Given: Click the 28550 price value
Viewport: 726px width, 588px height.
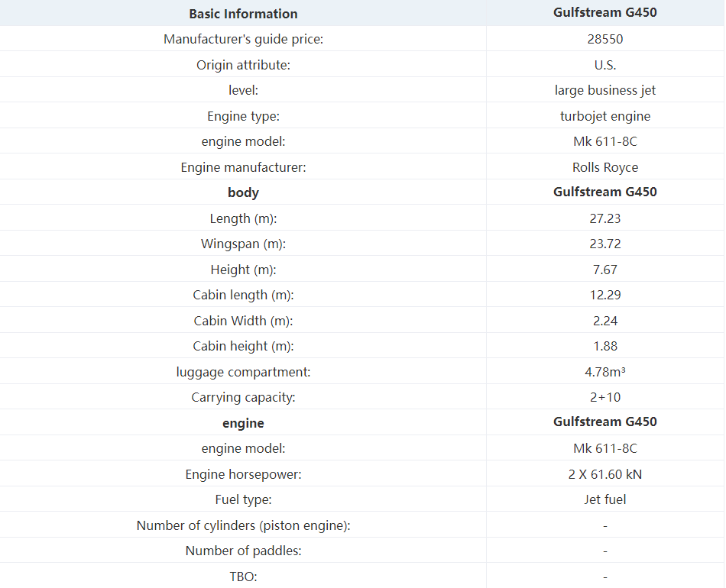Looking at the screenshot, I should 604,39.
